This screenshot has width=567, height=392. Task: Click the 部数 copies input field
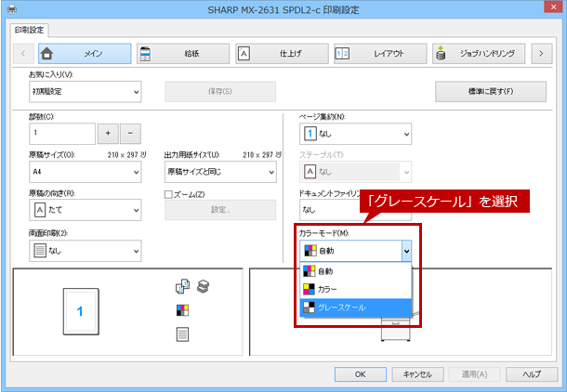click(x=62, y=134)
